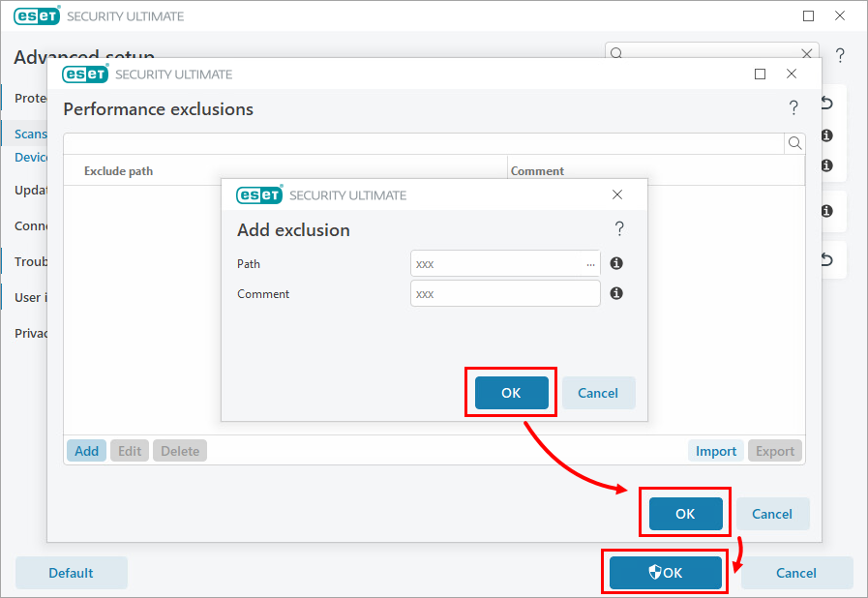
Task: Clear the Advanced setup search box
Action: pyautogui.click(x=807, y=54)
